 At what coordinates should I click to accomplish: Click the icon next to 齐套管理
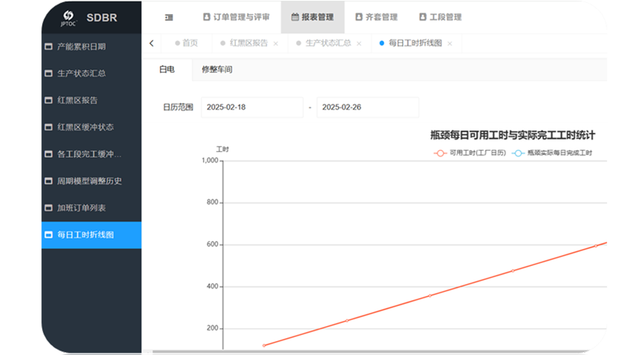click(359, 17)
